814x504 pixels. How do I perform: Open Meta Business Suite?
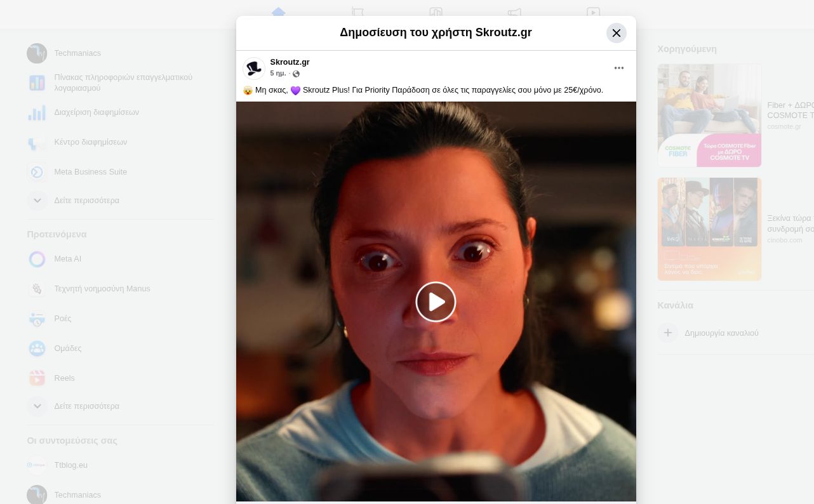coord(90,172)
